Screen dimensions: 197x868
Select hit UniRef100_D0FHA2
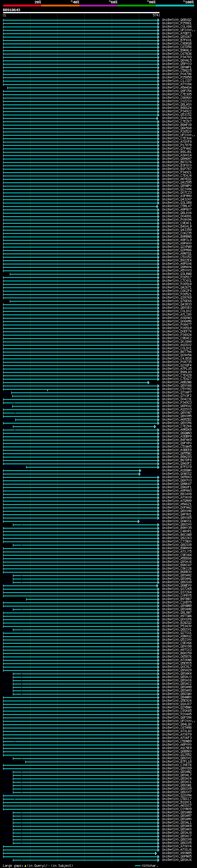(177, 507)
